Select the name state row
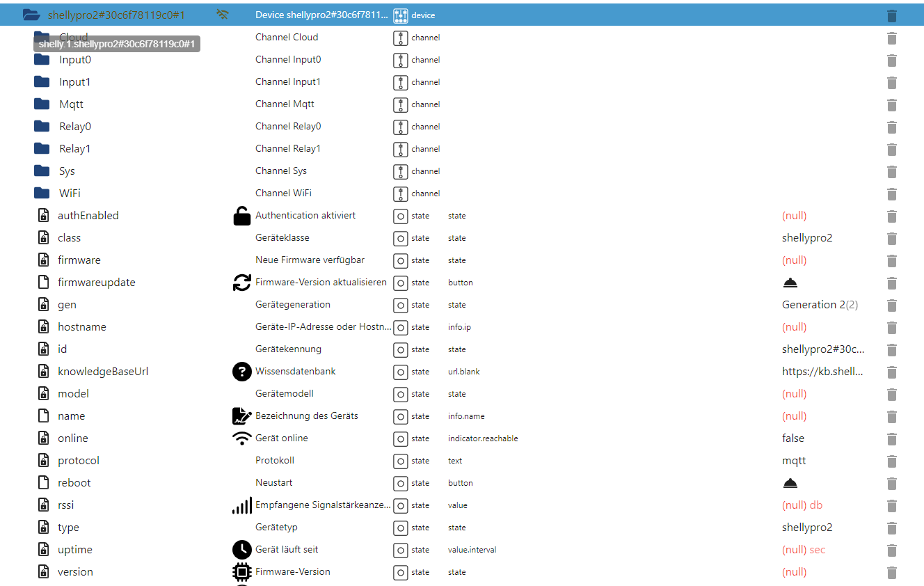This screenshot has width=924, height=586. click(x=462, y=416)
